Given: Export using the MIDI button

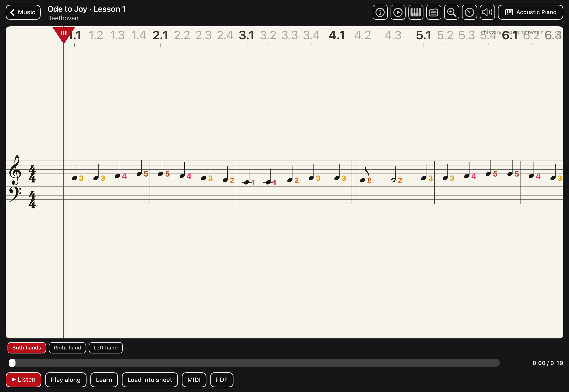Looking at the screenshot, I should [194, 380].
